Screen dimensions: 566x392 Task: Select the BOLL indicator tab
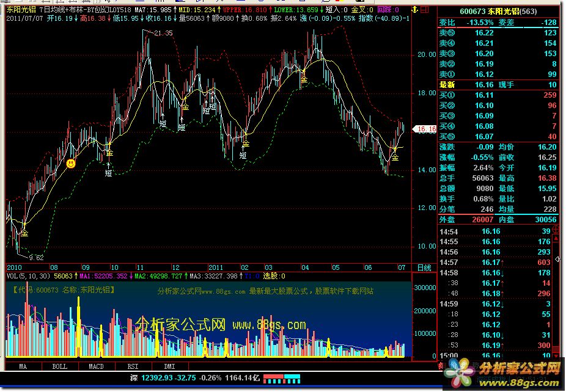[x=59, y=366]
